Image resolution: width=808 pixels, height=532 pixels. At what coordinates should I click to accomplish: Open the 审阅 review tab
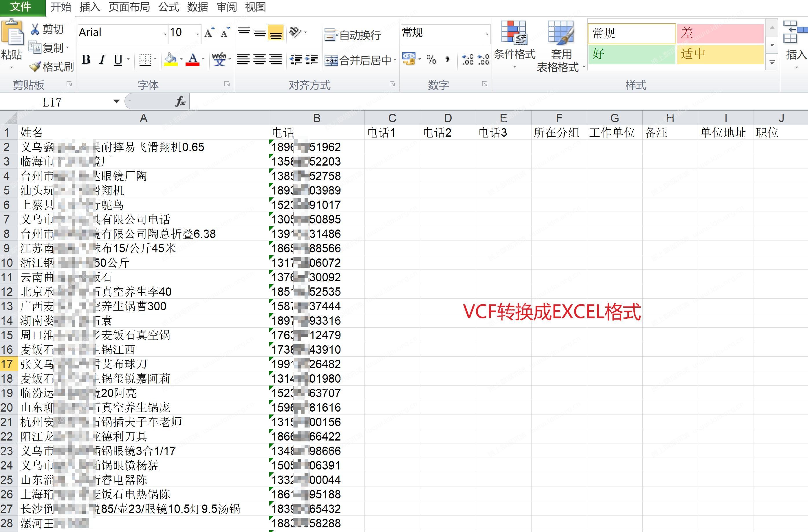point(226,7)
